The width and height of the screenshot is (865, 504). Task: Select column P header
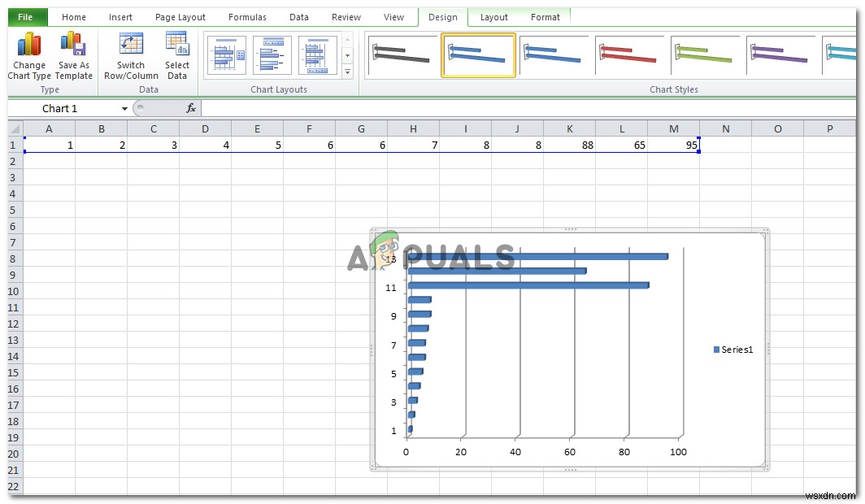click(x=830, y=129)
